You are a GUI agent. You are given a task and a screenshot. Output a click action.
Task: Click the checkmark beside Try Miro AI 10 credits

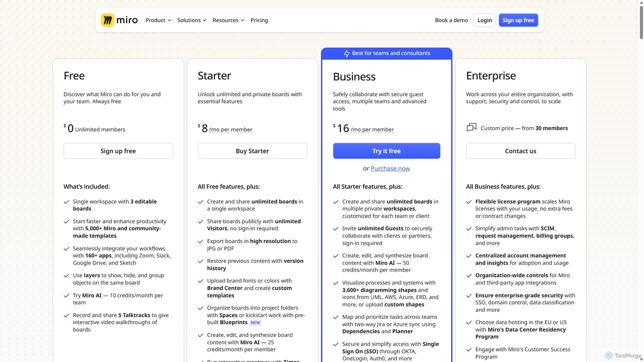[x=66, y=296]
